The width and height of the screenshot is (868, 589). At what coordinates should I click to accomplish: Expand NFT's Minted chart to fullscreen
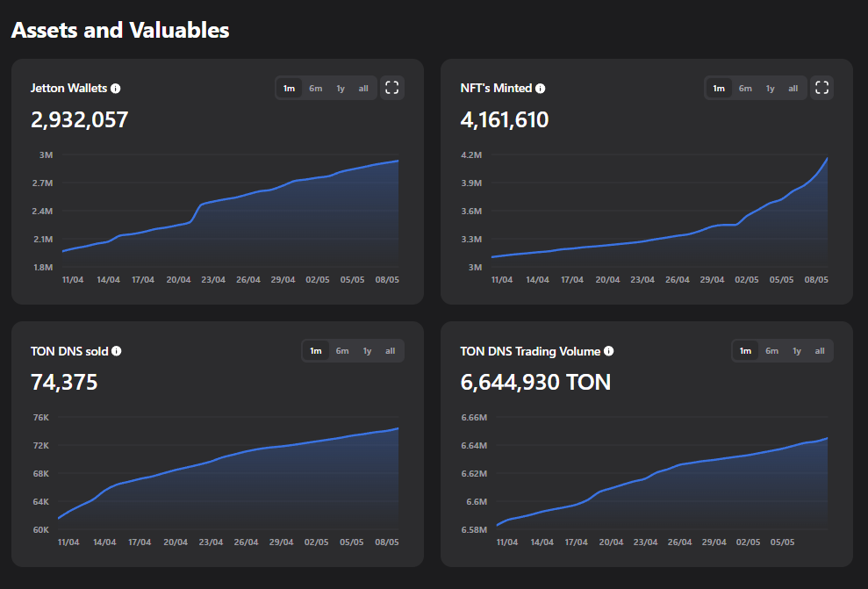pos(822,88)
